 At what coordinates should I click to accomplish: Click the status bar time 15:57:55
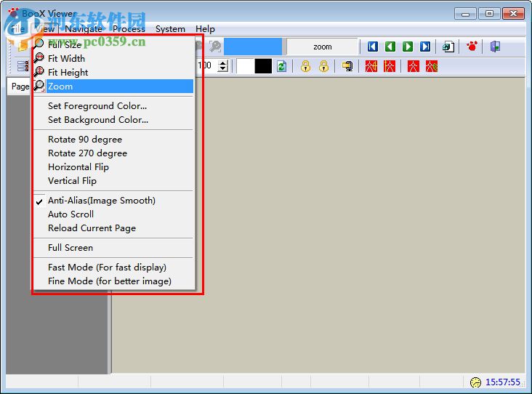click(503, 382)
